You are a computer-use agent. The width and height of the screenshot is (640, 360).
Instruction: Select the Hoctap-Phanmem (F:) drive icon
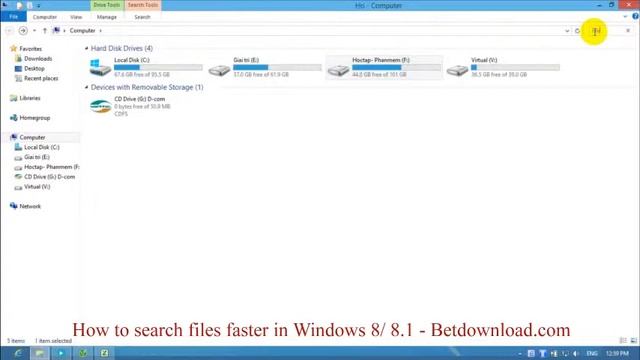click(338, 70)
